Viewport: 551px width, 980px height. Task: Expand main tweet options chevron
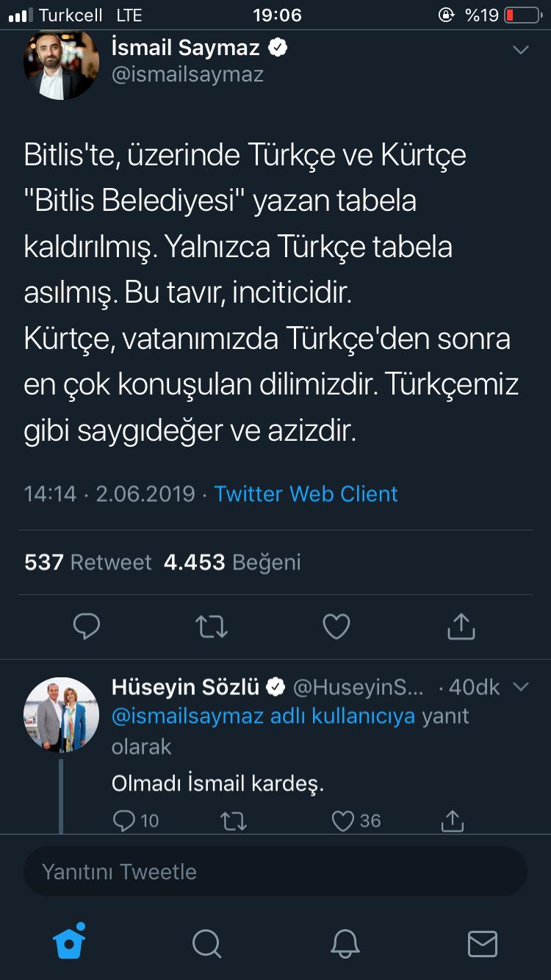520,50
